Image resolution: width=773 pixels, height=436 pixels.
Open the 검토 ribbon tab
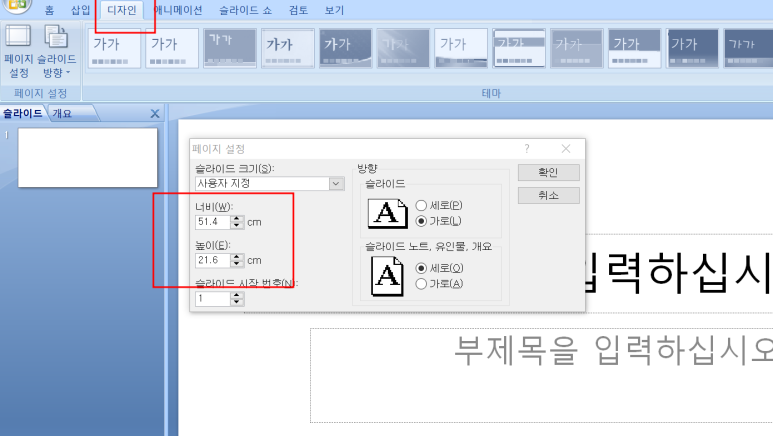click(298, 10)
